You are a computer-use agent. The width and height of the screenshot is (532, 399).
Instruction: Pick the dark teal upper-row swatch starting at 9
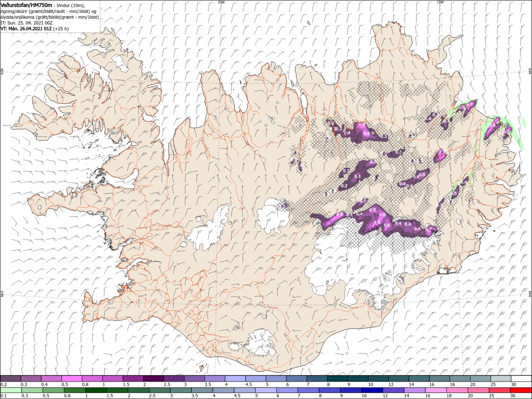pyautogui.click(x=357, y=379)
